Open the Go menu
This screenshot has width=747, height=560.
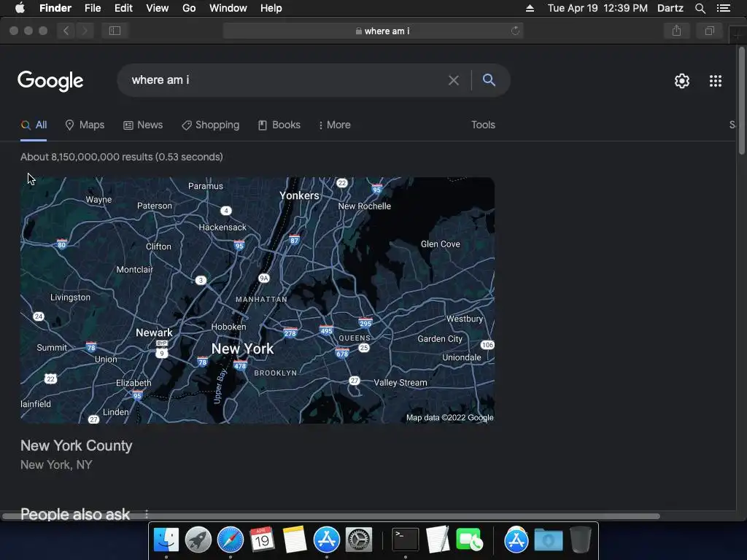pos(189,8)
